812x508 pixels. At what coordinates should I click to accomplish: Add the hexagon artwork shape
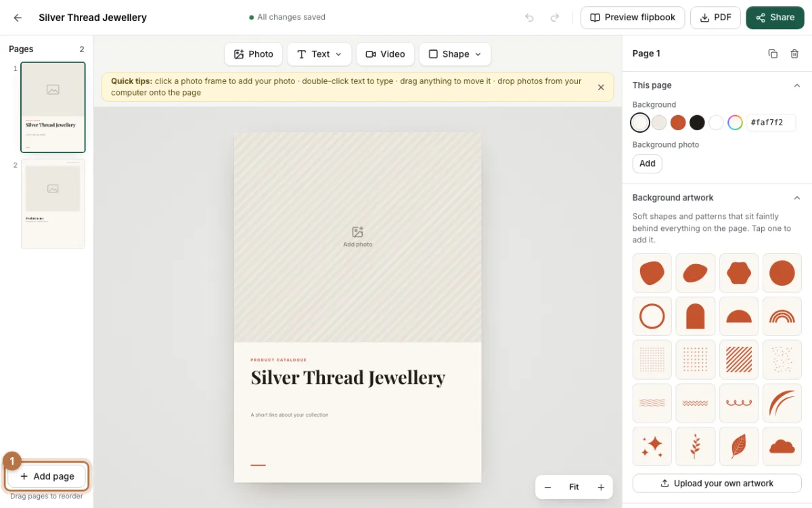tap(739, 273)
